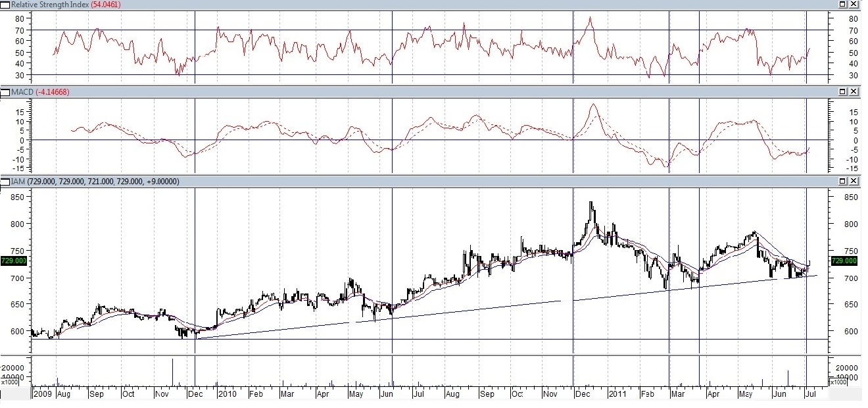Screen dimensions: 868x408
Task: Click the MACD pane menu icon
Action: click(x=5, y=91)
